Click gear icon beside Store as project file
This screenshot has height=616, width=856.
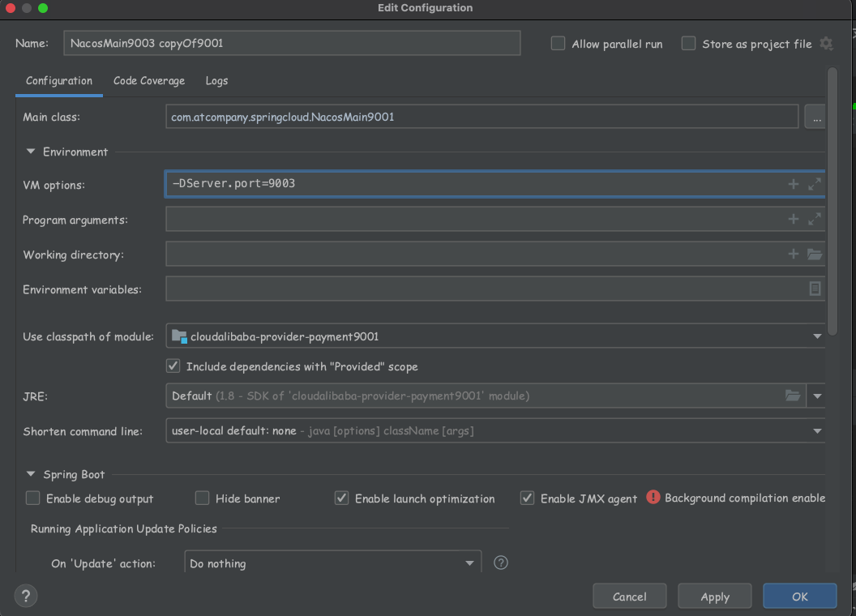pos(826,44)
